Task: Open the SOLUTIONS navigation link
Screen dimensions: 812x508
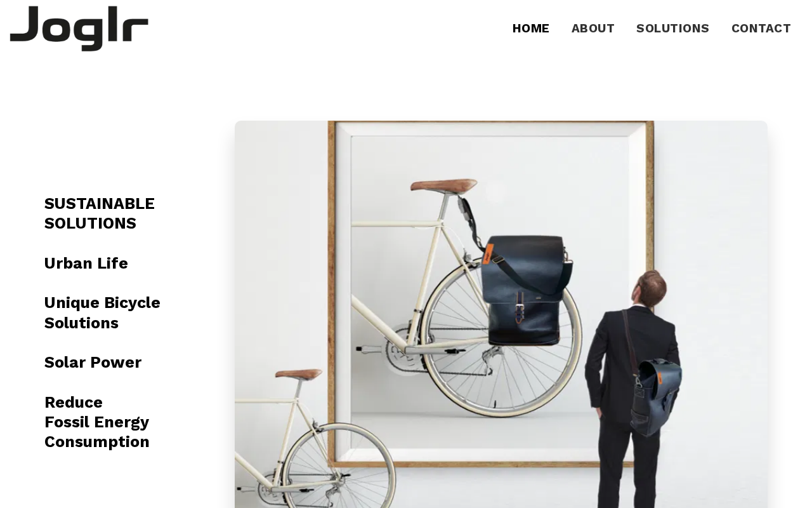Action: pos(673,29)
